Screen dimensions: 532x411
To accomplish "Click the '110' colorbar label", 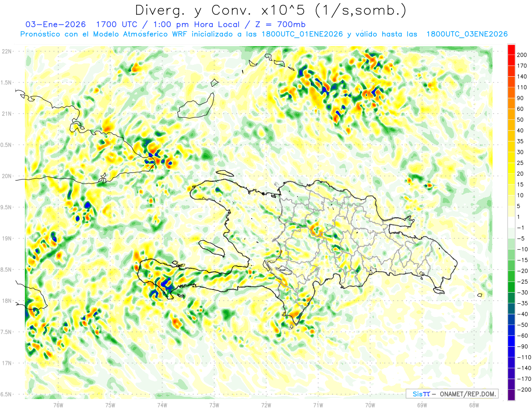I will pos(521,87).
